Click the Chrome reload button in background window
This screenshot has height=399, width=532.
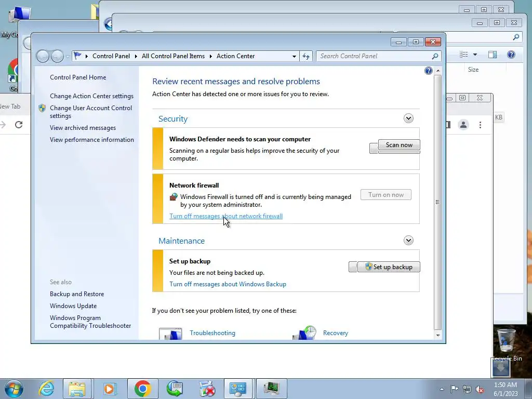coord(19,125)
